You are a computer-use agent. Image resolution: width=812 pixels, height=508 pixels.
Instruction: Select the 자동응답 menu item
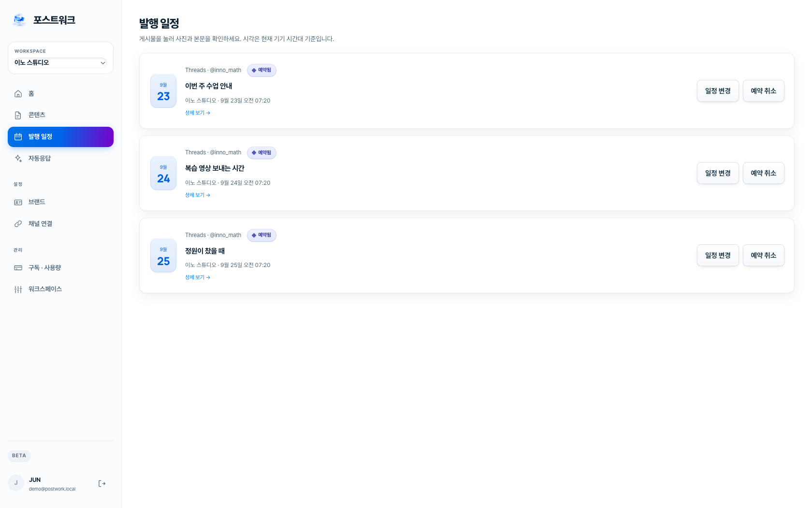coord(60,158)
